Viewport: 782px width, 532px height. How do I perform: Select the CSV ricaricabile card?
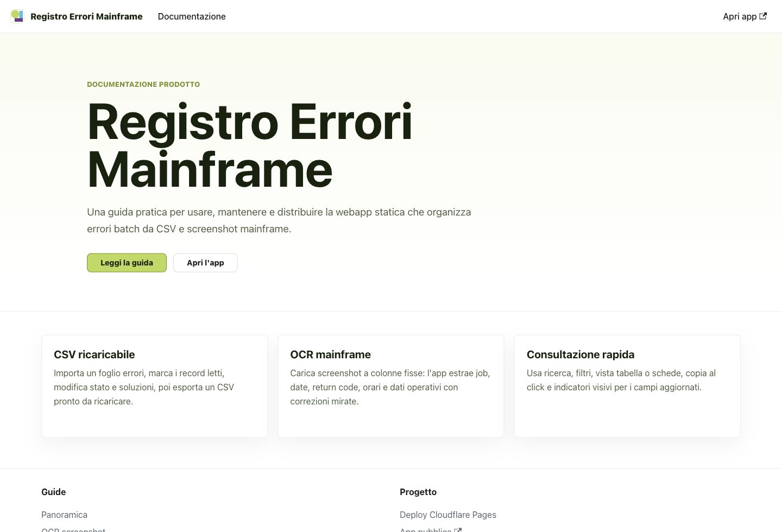click(155, 386)
